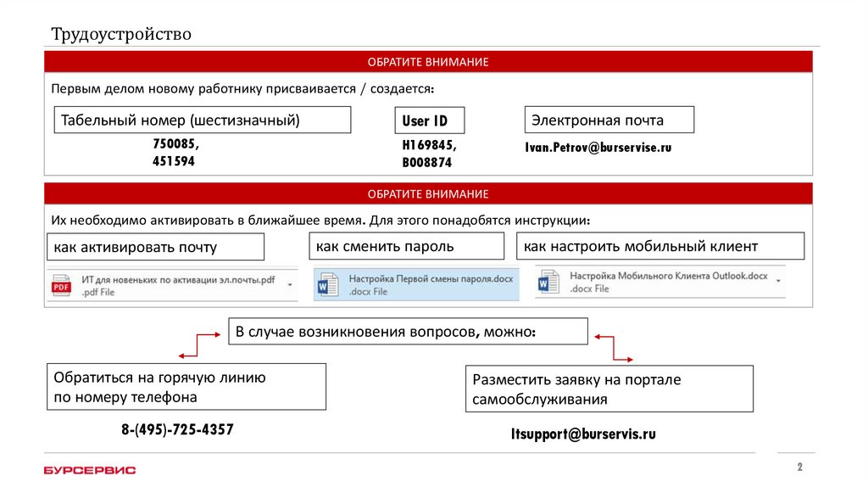Open the Word icon for the first password change file
The width and height of the screenshot is (868, 487).
(x=328, y=285)
